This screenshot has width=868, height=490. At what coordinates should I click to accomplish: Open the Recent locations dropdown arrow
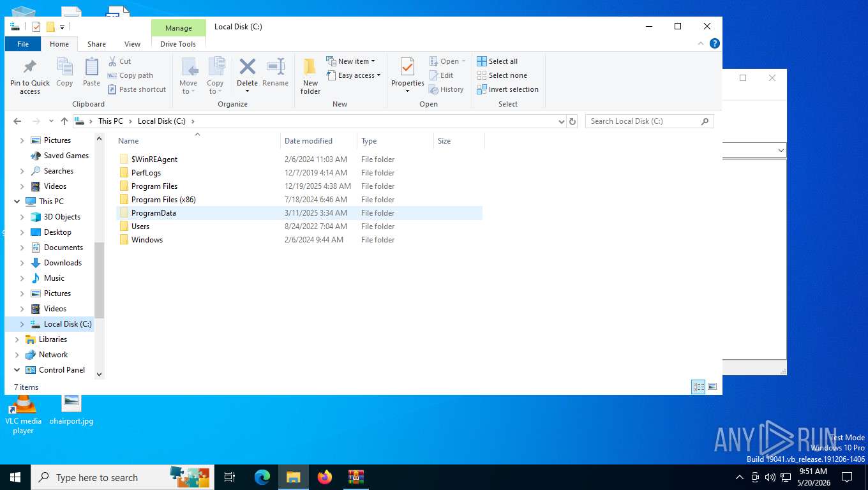[51, 121]
